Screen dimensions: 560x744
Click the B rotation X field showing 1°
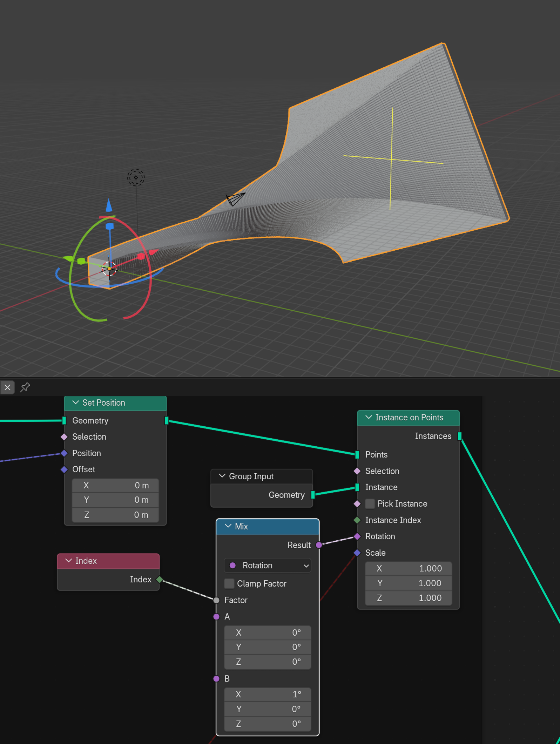[x=267, y=694]
